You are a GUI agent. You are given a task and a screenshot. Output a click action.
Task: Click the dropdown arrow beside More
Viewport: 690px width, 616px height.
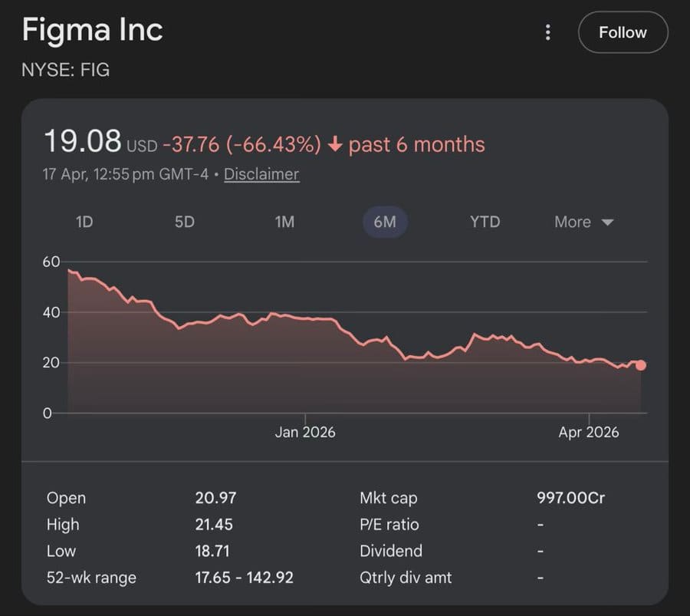click(607, 222)
